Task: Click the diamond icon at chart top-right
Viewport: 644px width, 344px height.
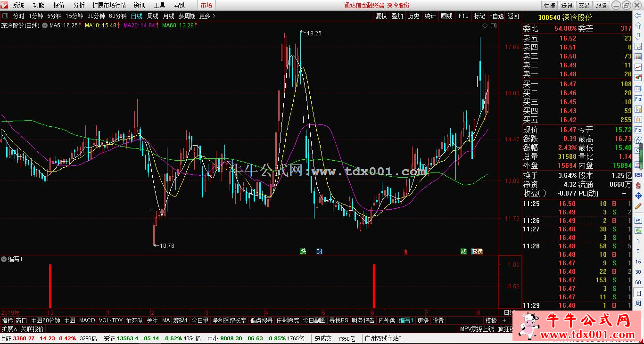Action: click(x=485, y=26)
